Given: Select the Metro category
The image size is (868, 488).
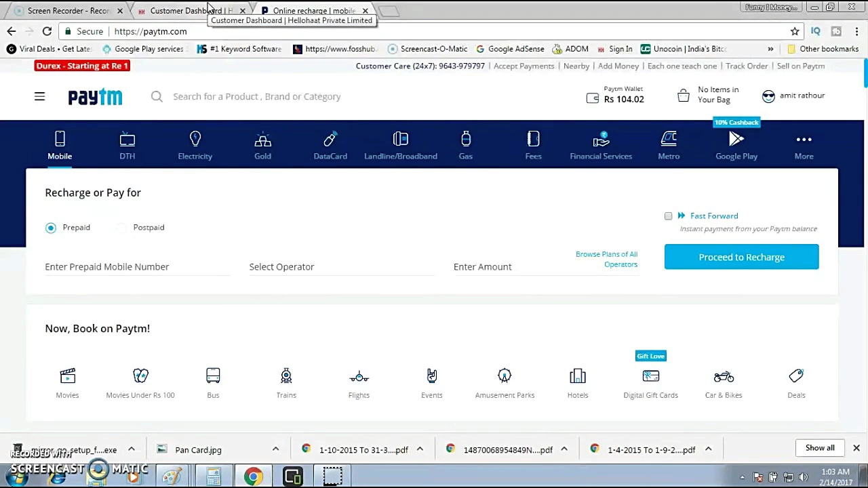Looking at the screenshot, I should point(669,145).
